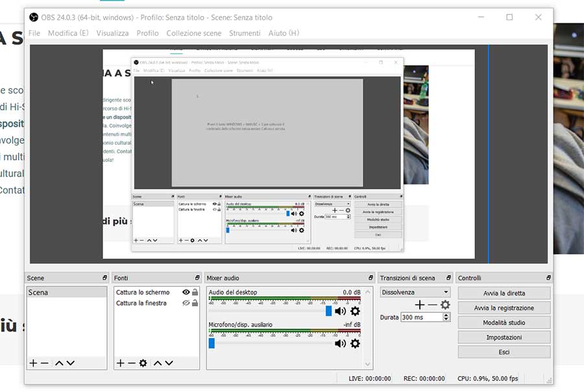Increase Durata value with up arrow
This screenshot has height=392, width=584.
pyautogui.click(x=446, y=315)
